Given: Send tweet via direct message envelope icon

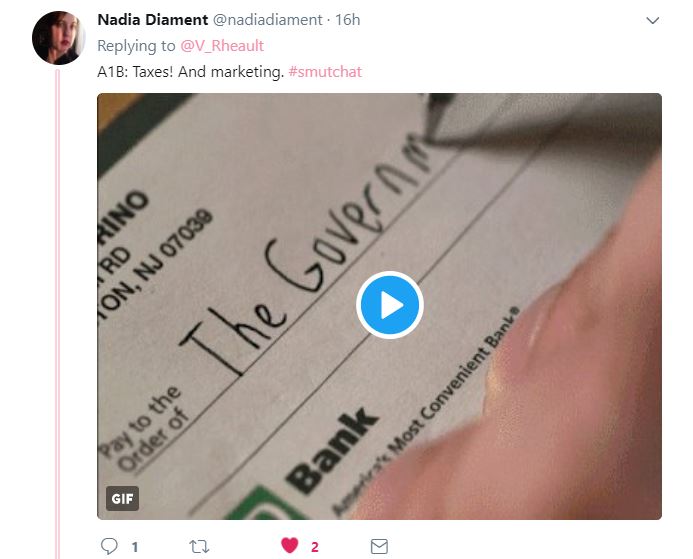Looking at the screenshot, I should [379, 546].
